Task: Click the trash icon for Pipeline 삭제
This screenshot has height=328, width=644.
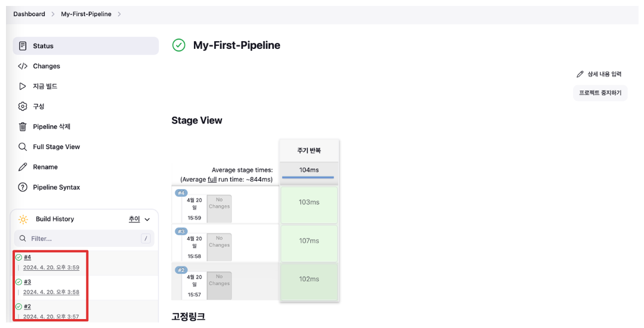Action: click(23, 126)
